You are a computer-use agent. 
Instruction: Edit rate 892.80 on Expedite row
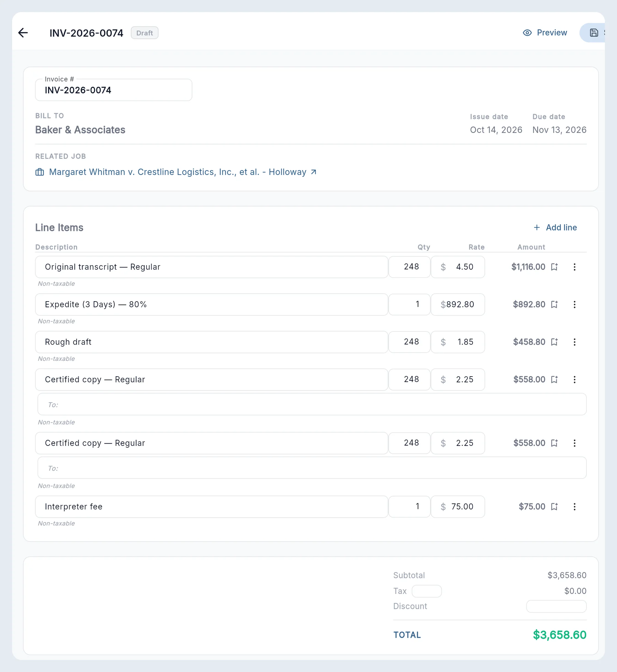click(x=458, y=304)
